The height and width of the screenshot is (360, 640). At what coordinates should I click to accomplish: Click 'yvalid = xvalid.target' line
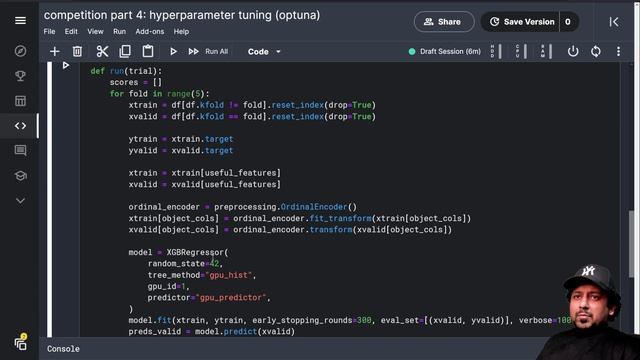[180, 151]
